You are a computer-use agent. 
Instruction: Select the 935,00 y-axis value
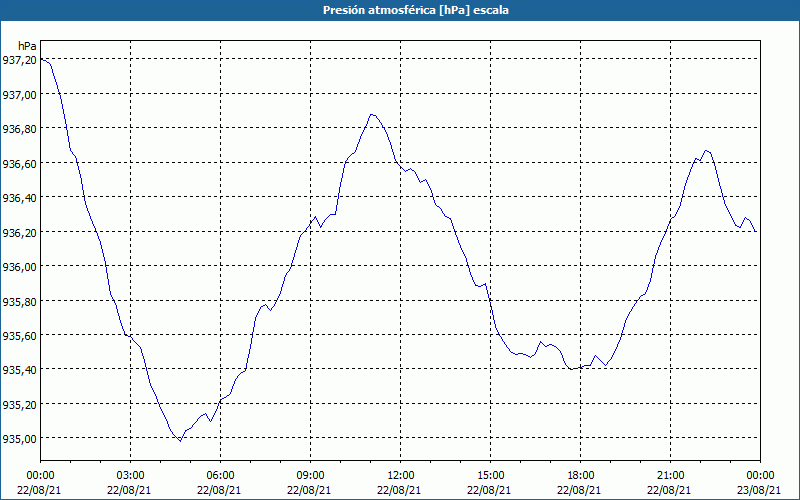[19, 439]
